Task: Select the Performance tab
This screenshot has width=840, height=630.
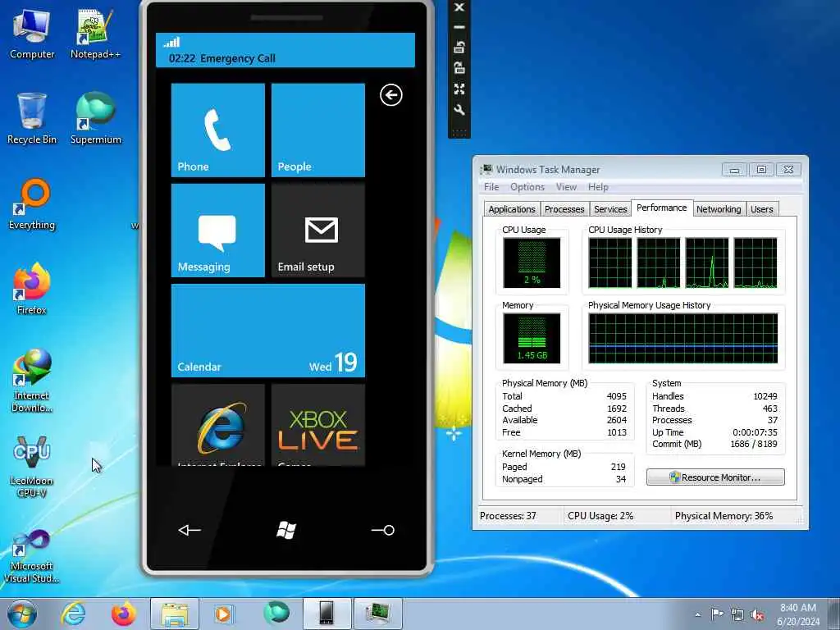Action: pyautogui.click(x=662, y=208)
